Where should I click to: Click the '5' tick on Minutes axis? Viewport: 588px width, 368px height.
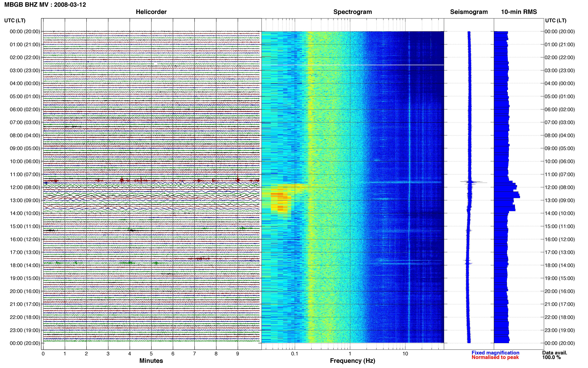tap(151, 354)
